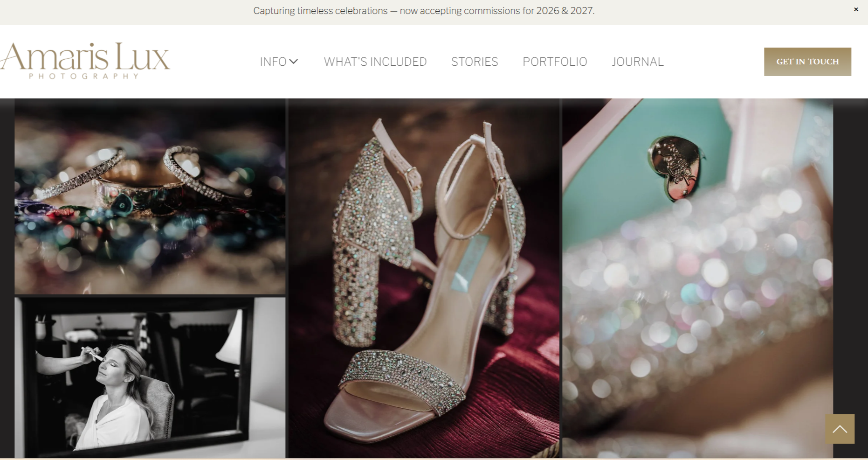The height and width of the screenshot is (460, 868).
Task: Click the GET IN TOUCH button
Action: pos(807,62)
